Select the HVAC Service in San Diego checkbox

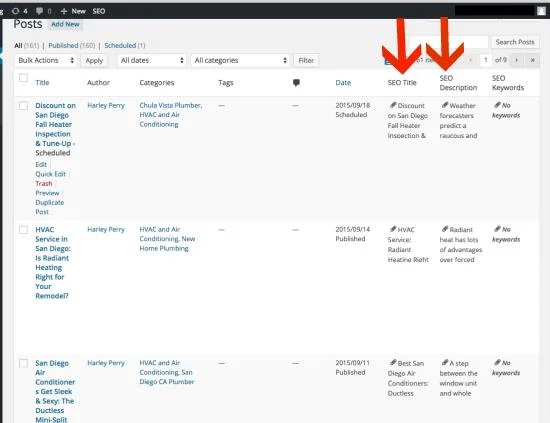click(x=24, y=230)
